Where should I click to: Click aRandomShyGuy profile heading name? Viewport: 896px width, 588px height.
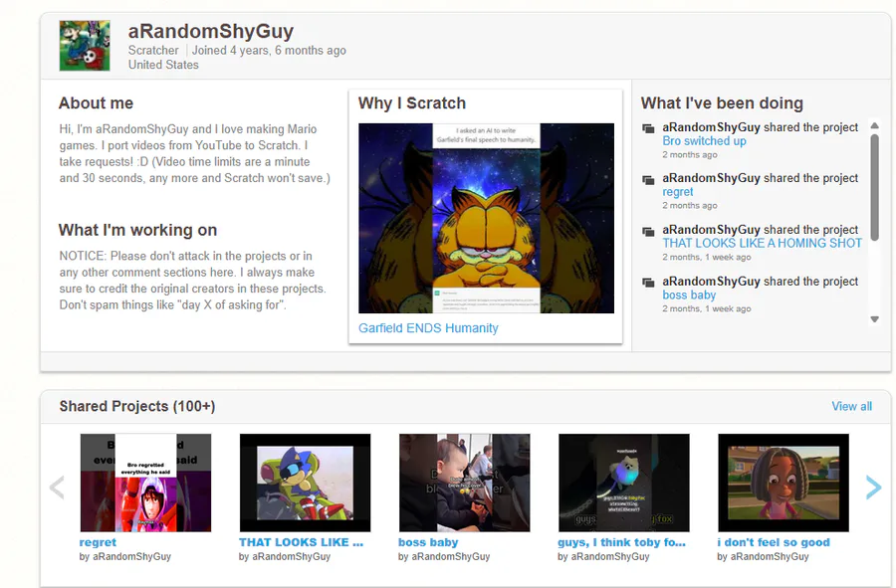[211, 31]
